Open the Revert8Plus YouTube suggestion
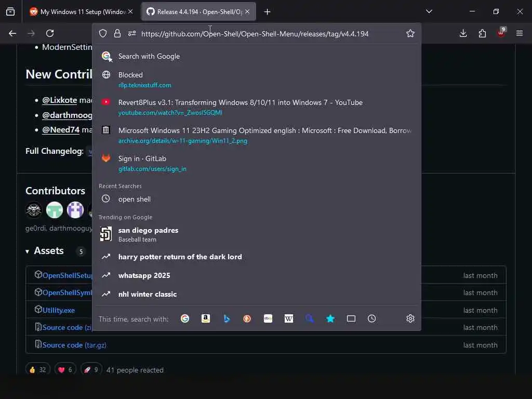The height and width of the screenshot is (399, 532). (x=257, y=107)
